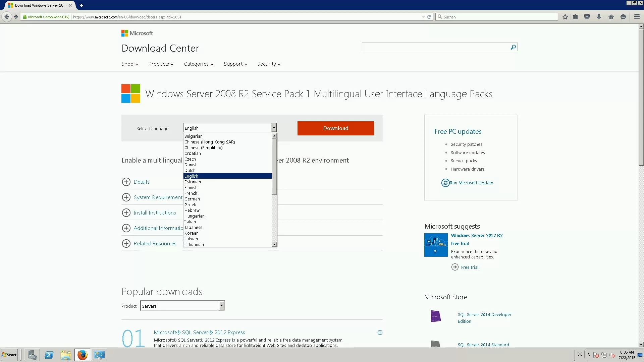Image resolution: width=644 pixels, height=362 pixels.
Task: Switch to Firefox in the taskbar
Action: click(83, 355)
